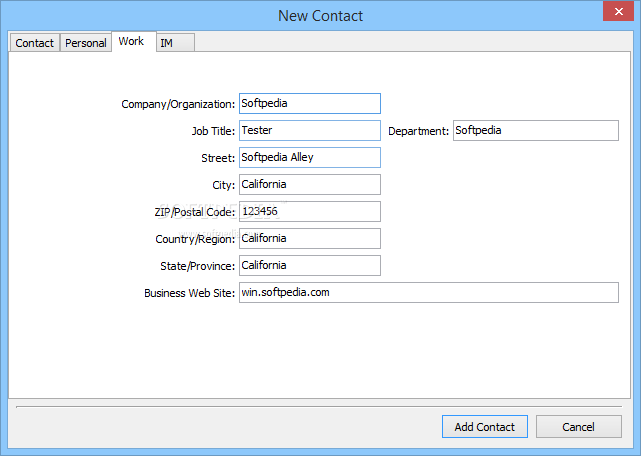The width and height of the screenshot is (641, 456).
Task: Focus the ZIP/Postal Code field
Action: tap(310, 211)
